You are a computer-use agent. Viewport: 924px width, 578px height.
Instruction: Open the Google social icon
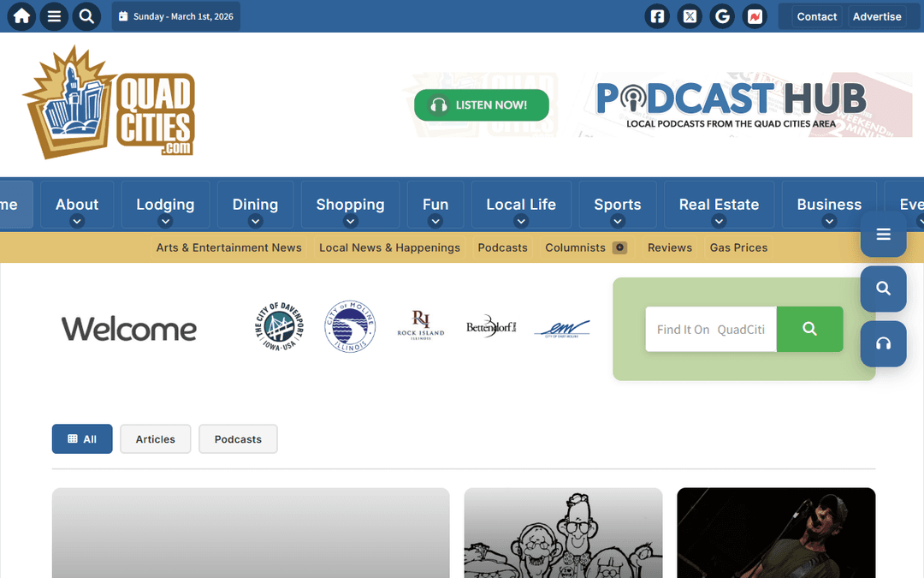(722, 16)
